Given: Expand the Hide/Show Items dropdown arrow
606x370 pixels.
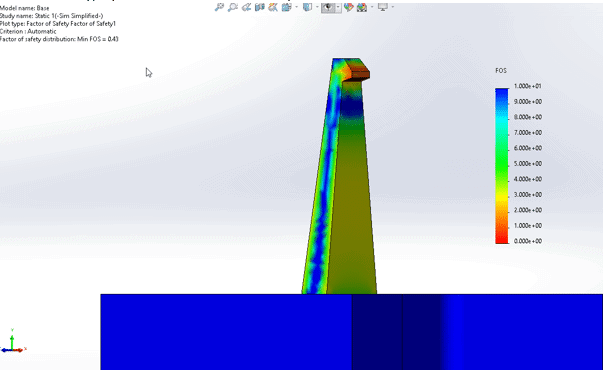Looking at the screenshot, I should pyautogui.click(x=338, y=7).
